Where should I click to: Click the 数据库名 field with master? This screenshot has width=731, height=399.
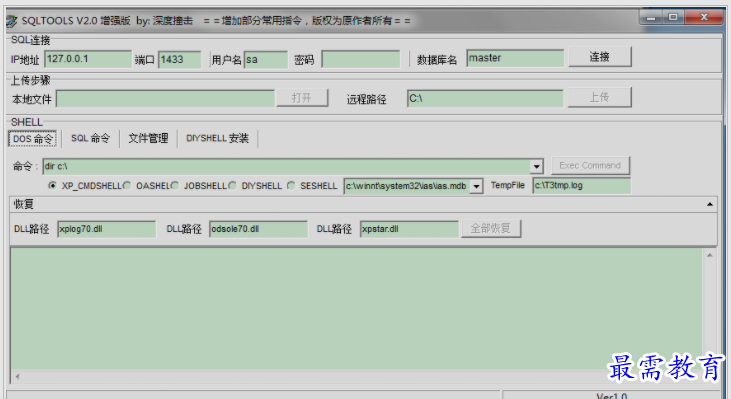pos(515,58)
